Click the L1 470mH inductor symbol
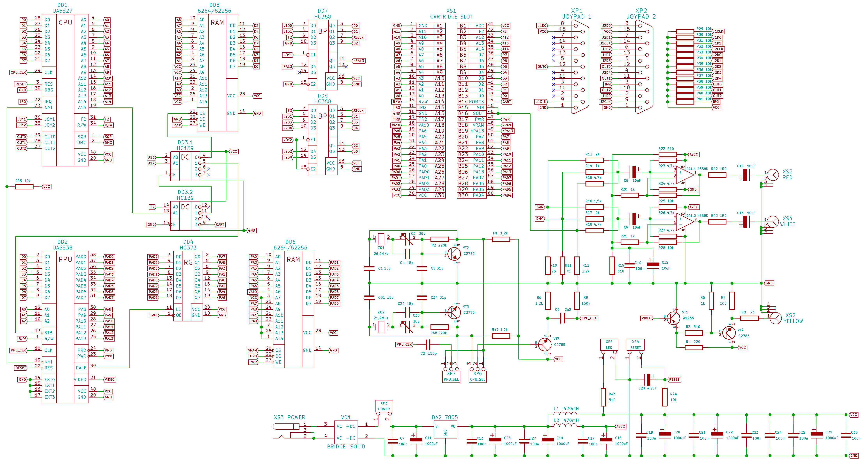The height and width of the screenshot is (472, 868). tap(565, 414)
